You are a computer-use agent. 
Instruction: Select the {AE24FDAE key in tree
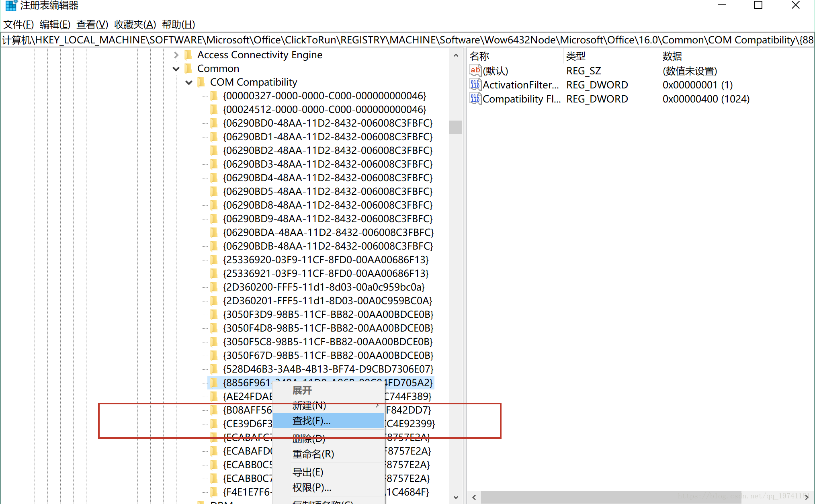248,396
